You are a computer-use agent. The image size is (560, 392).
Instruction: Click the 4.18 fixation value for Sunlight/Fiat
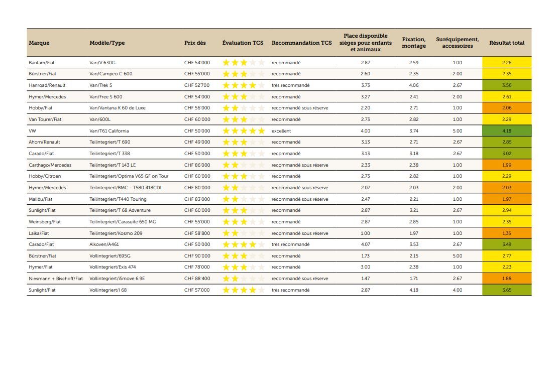414,290
